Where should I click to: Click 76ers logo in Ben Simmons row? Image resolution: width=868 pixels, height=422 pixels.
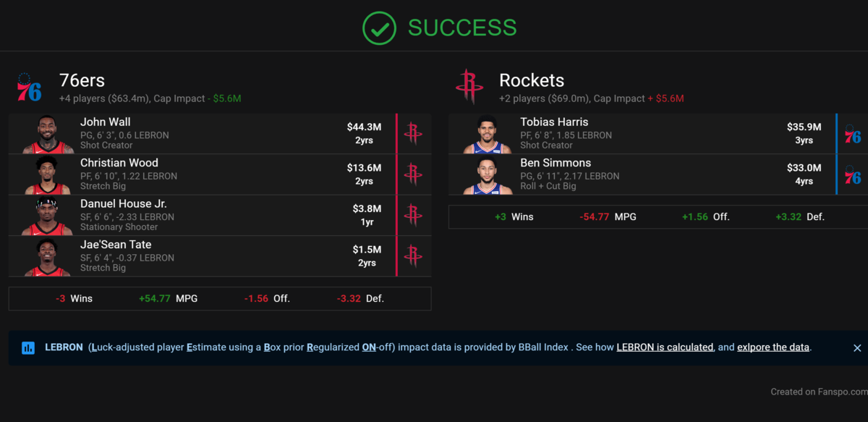pyautogui.click(x=853, y=174)
